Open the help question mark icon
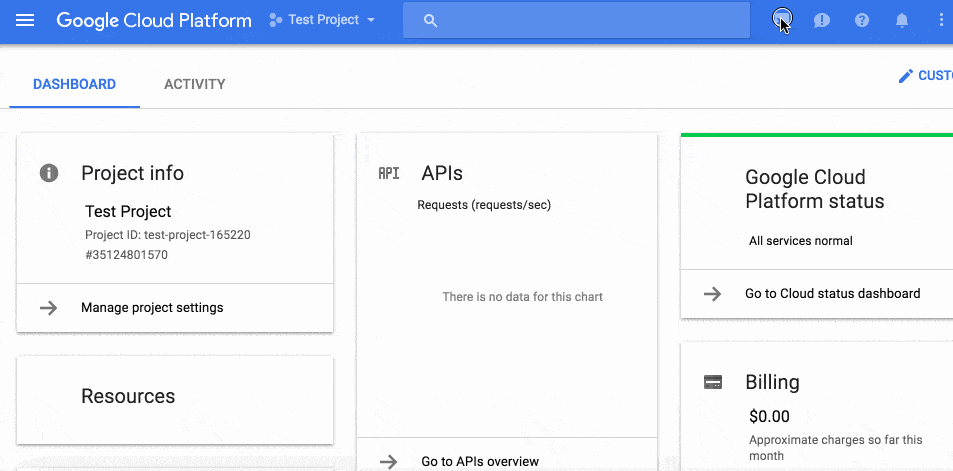The width and height of the screenshot is (953, 471). click(x=862, y=20)
